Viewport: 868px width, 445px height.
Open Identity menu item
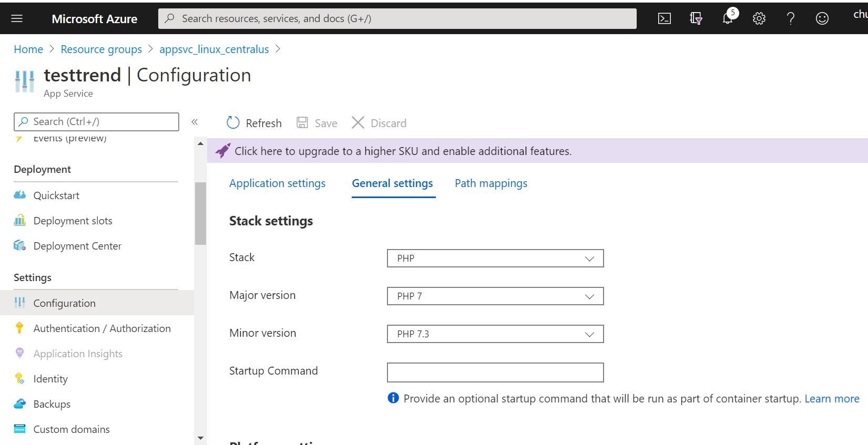click(50, 379)
